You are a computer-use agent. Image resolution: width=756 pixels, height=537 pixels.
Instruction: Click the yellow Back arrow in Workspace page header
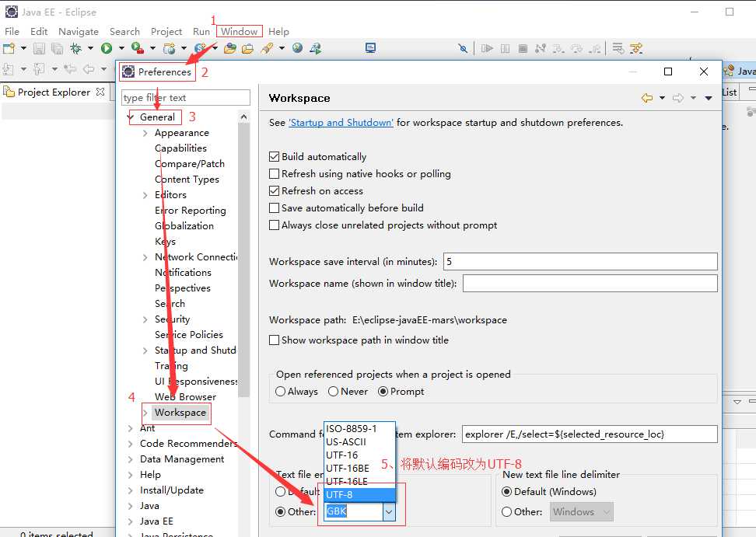[647, 98]
